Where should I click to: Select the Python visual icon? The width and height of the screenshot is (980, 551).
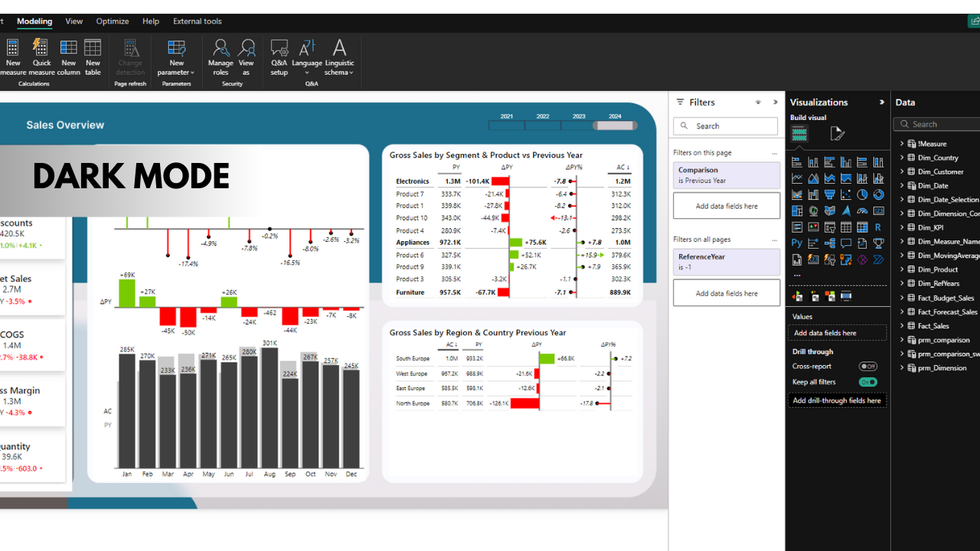797,243
